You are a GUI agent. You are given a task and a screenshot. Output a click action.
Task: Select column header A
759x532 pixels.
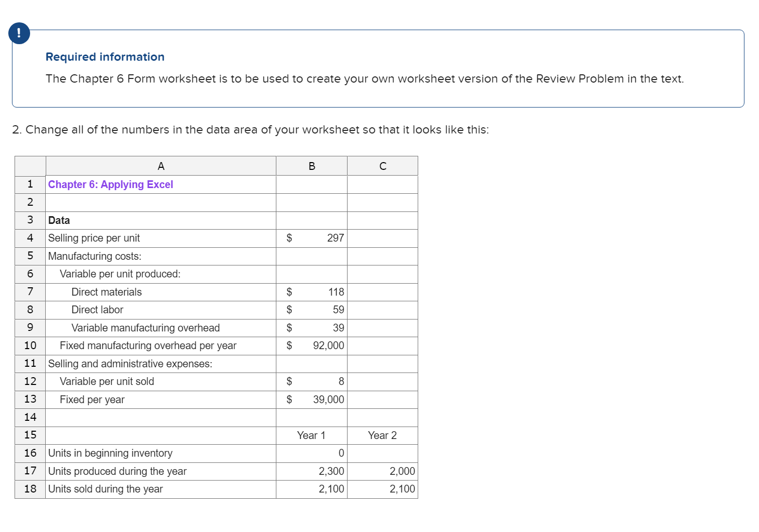tap(161, 165)
